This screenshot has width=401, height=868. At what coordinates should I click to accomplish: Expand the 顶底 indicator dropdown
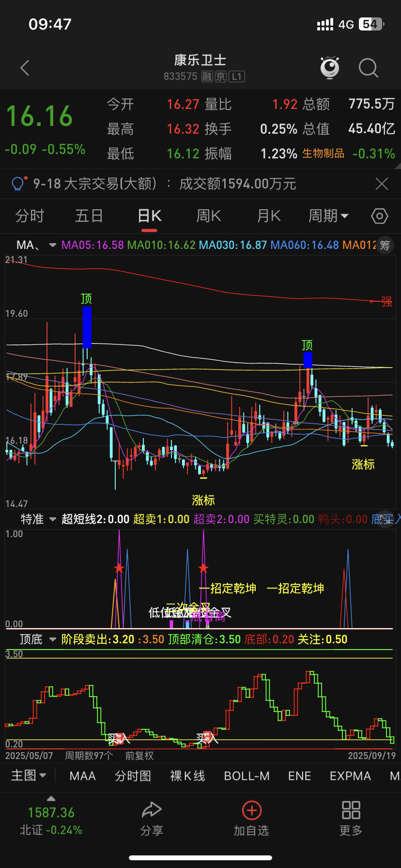[x=52, y=639]
